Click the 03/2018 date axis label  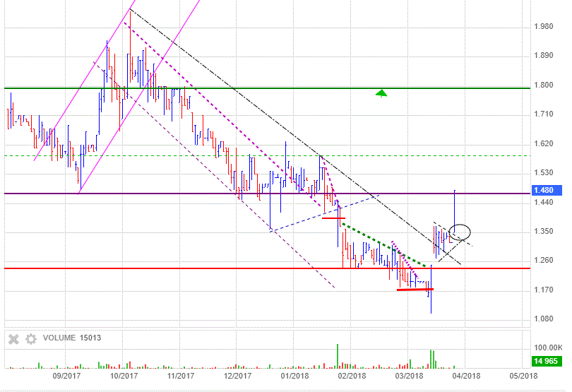409,376
